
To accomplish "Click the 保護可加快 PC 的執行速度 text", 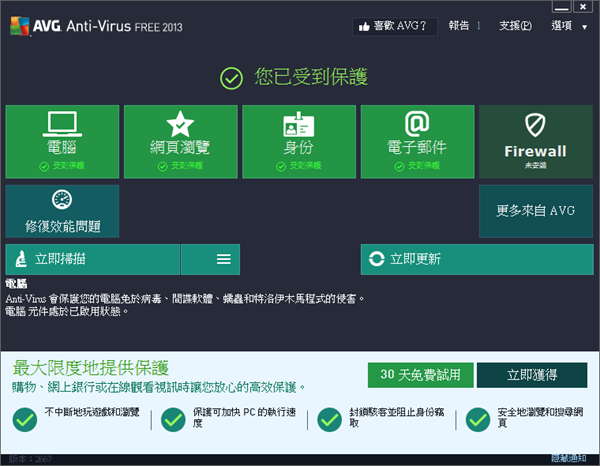I will tap(245, 417).
